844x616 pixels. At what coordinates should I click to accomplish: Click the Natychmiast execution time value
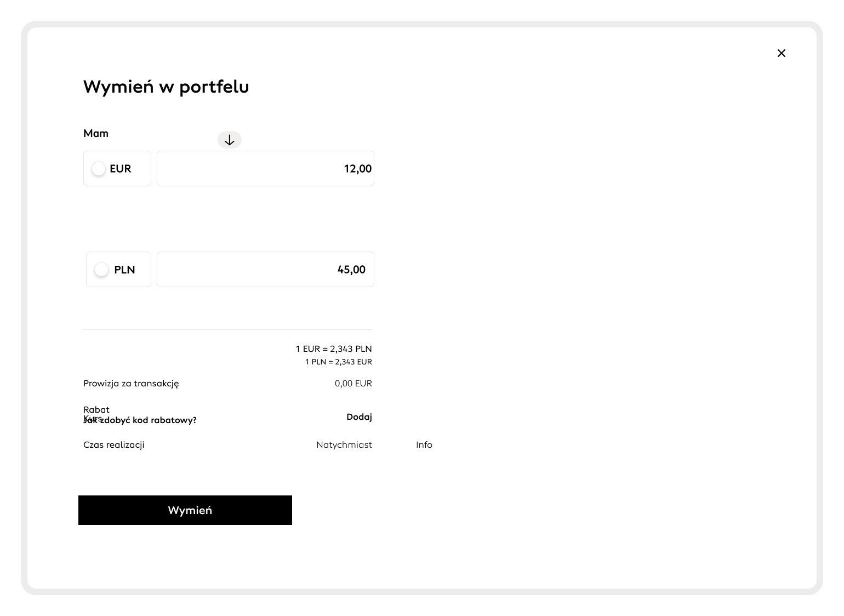coord(344,445)
